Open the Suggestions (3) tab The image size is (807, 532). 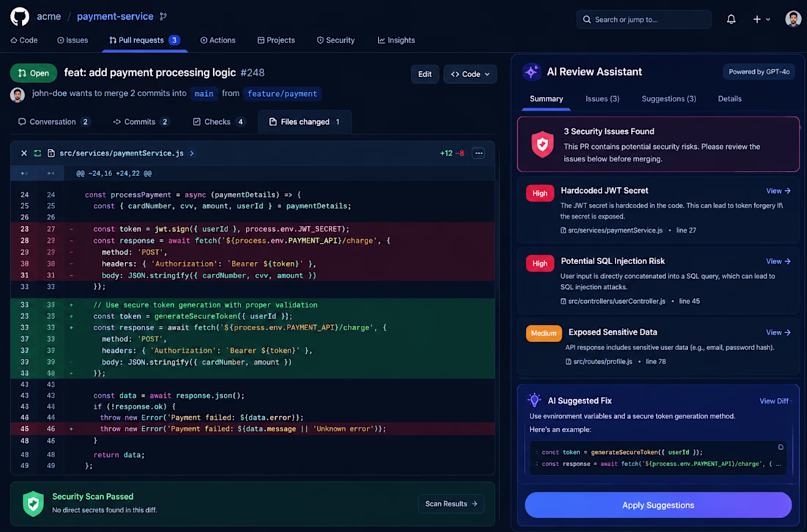click(x=668, y=99)
